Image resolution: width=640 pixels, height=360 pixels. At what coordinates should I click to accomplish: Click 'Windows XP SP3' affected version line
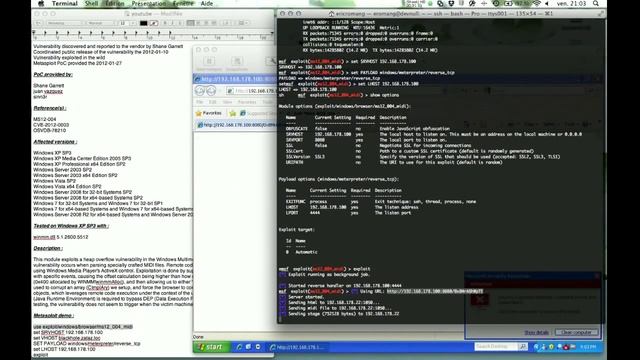pos(52,153)
